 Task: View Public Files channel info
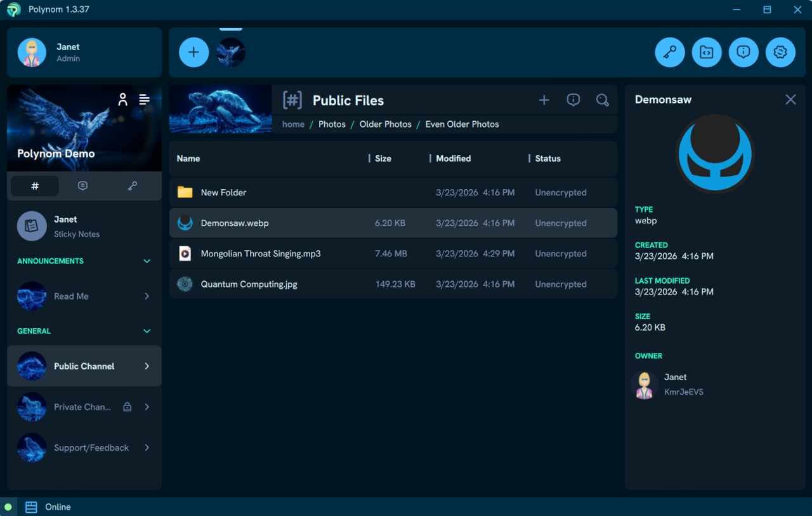click(573, 100)
